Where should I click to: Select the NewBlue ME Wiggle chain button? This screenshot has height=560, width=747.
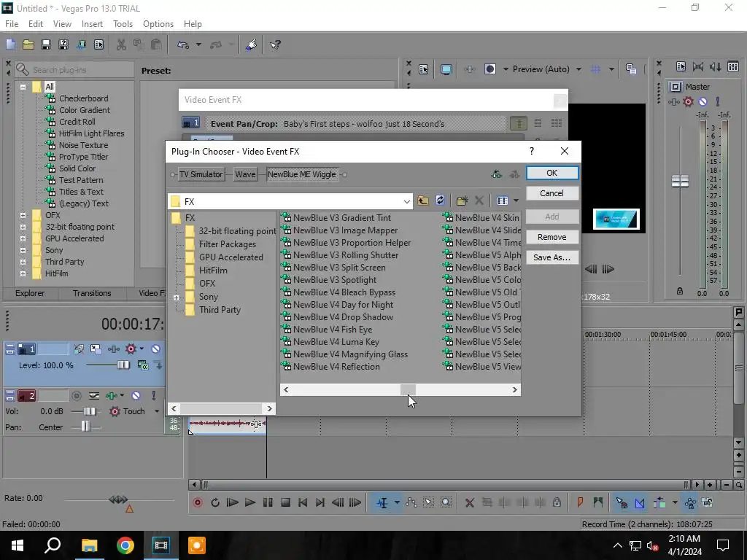tap(302, 174)
